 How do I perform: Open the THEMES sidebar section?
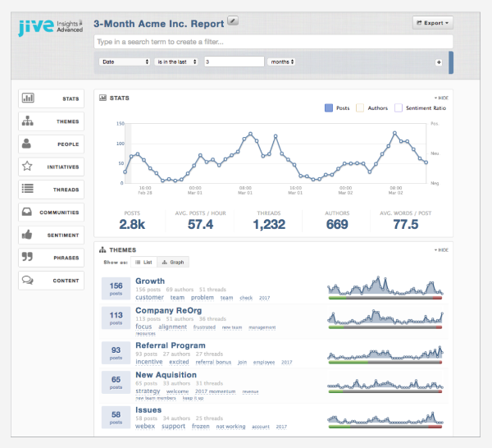pyautogui.click(x=51, y=121)
